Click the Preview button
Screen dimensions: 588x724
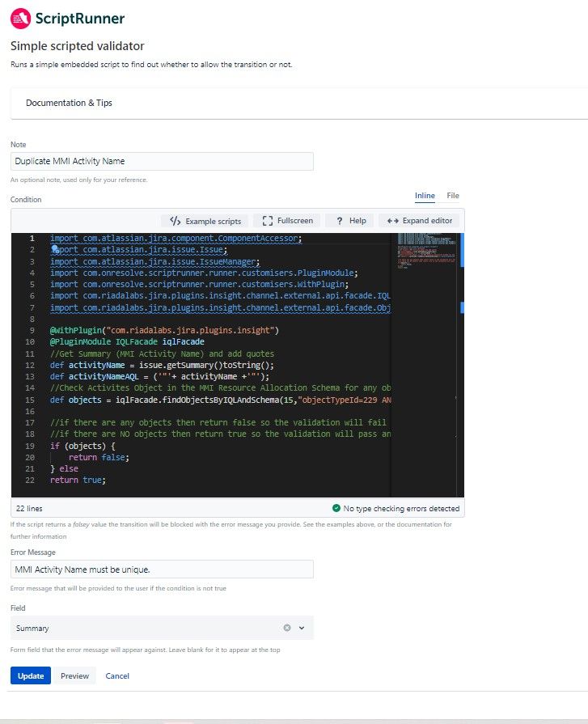click(74, 676)
